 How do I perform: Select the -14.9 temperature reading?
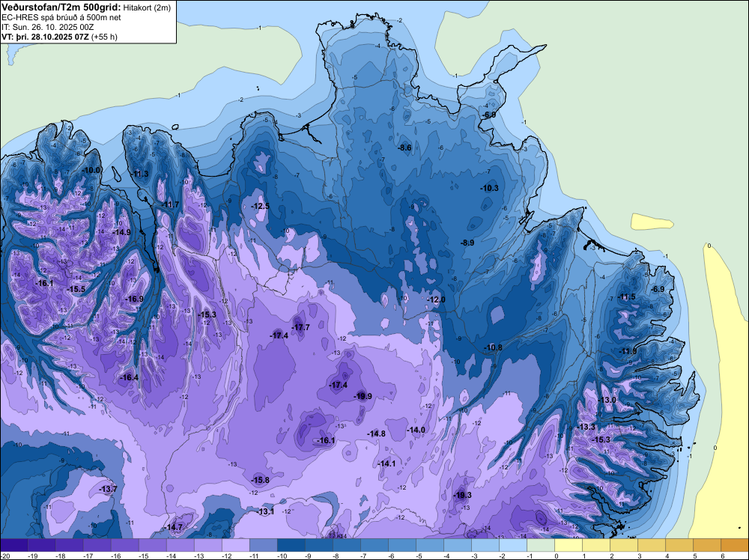(122, 233)
